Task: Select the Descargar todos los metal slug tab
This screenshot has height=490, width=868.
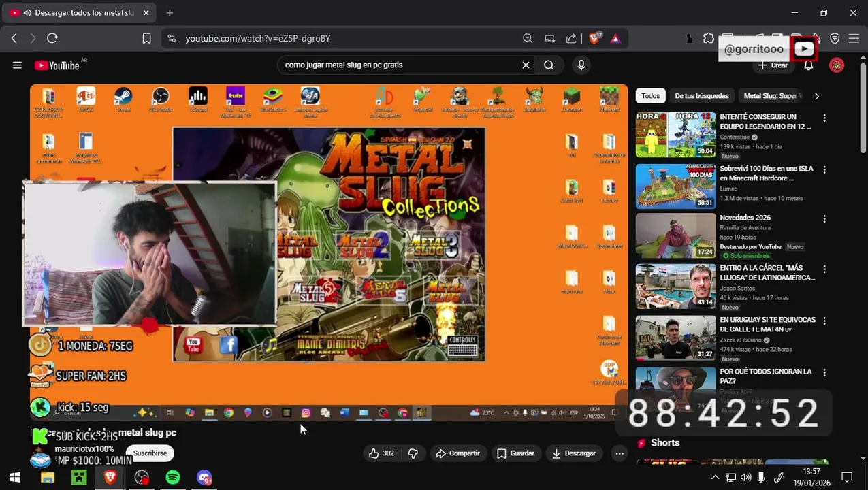Action: coord(78,13)
